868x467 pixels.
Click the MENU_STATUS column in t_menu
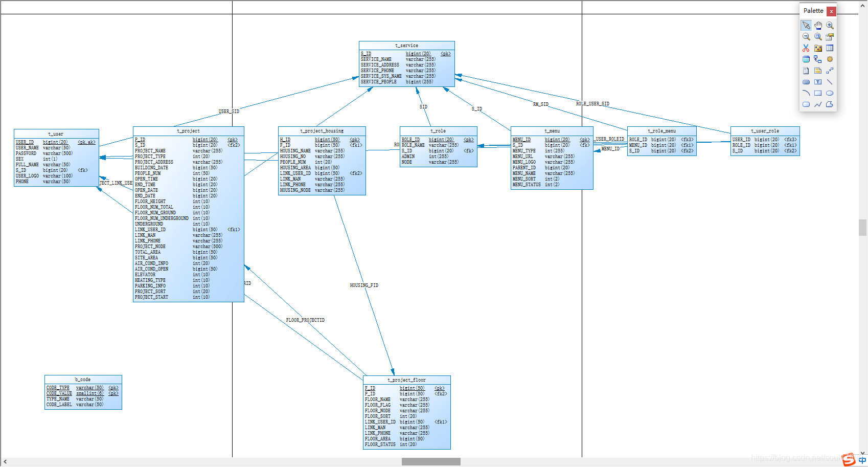click(x=552, y=185)
